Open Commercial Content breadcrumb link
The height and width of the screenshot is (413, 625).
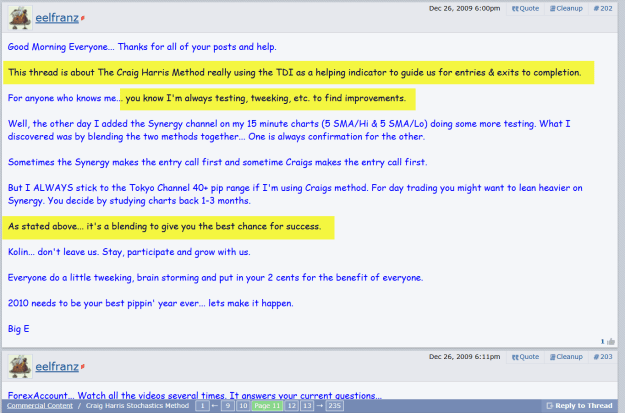click(40, 406)
